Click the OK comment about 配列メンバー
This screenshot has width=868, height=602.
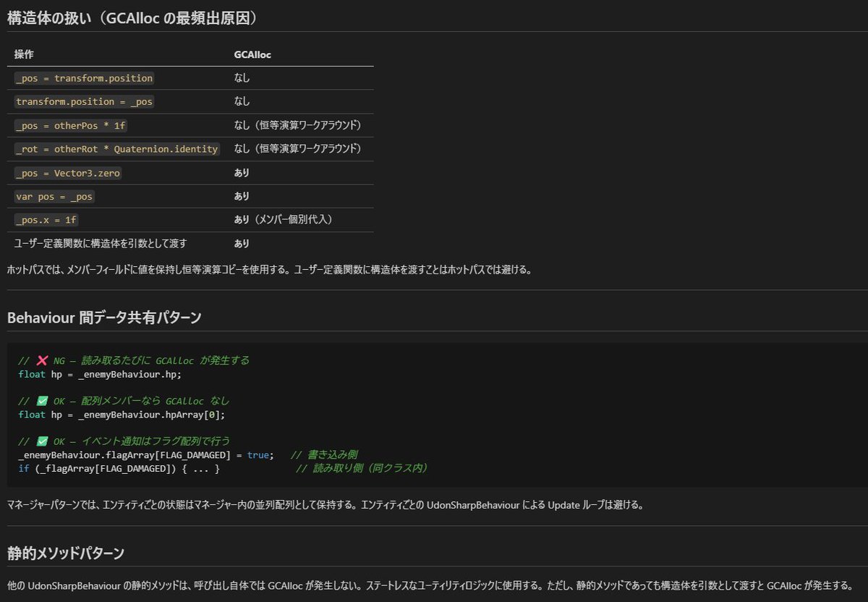(124, 401)
